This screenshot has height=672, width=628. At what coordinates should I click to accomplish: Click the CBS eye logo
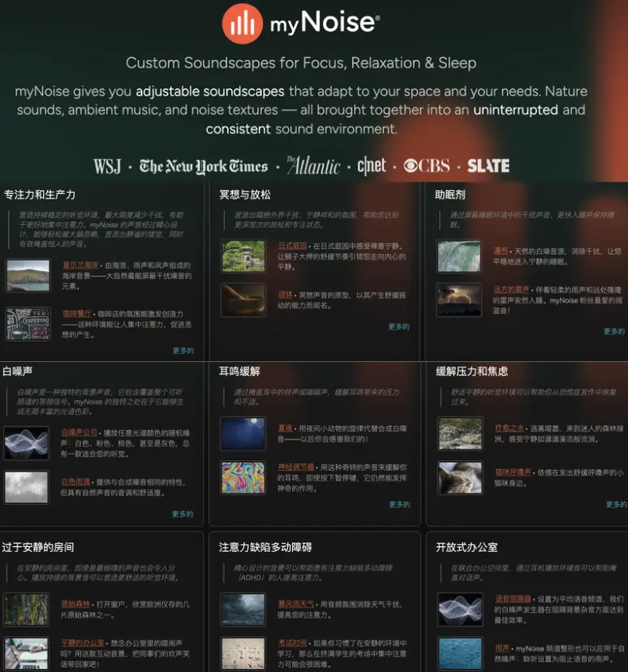427,166
